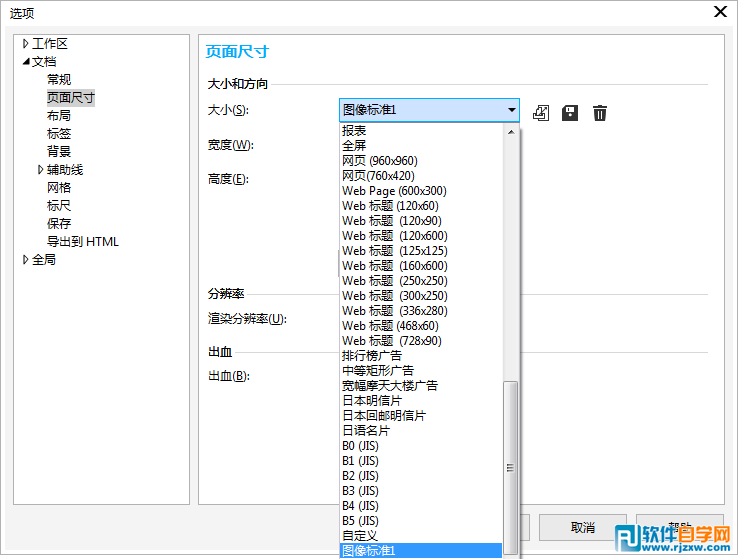This screenshot has height=559, width=738.
Task: Select 保存 in the tree
Action: (59, 224)
